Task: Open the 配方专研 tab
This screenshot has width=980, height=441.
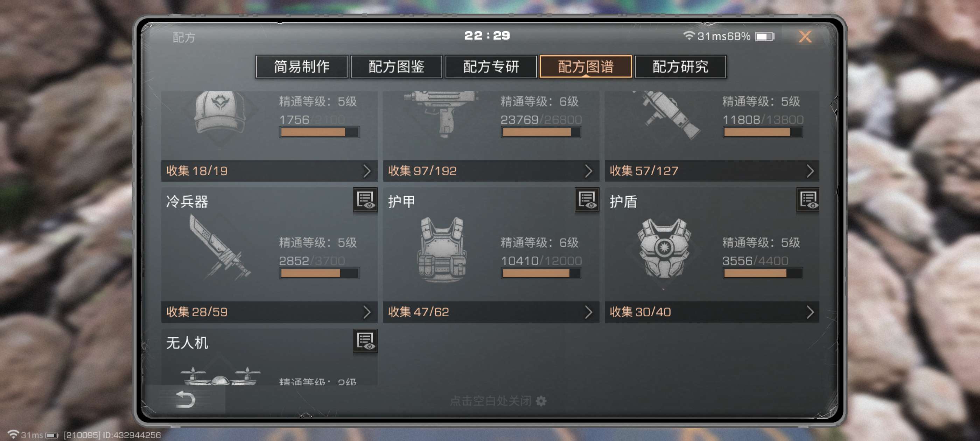Action: pos(491,66)
